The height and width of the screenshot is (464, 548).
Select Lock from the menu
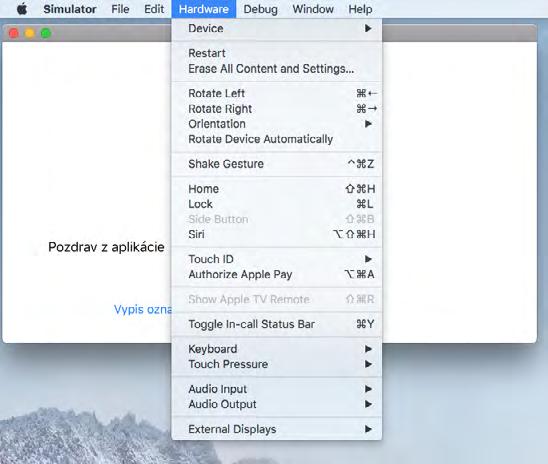tap(277, 204)
